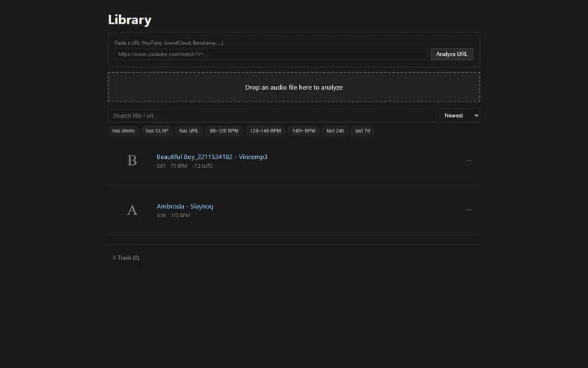
Task: Toggle the has stems filter chip
Action: point(123,131)
